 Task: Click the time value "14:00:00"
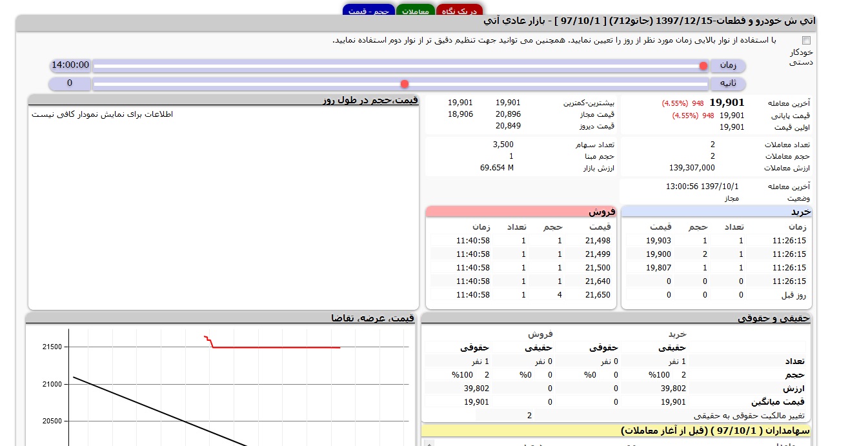pos(70,65)
